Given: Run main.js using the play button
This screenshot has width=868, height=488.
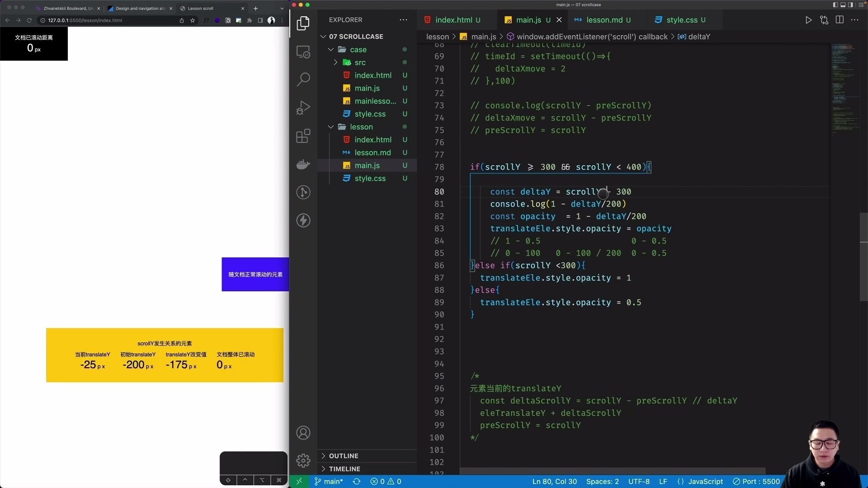Looking at the screenshot, I should pyautogui.click(x=809, y=20).
